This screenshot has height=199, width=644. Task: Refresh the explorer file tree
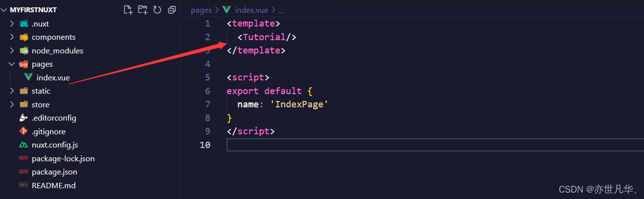(157, 10)
